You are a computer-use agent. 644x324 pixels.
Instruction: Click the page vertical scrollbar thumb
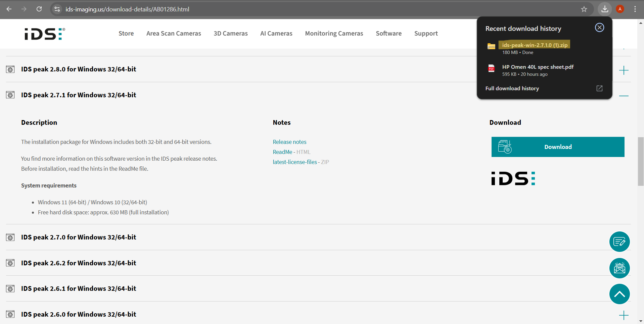point(641,161)
